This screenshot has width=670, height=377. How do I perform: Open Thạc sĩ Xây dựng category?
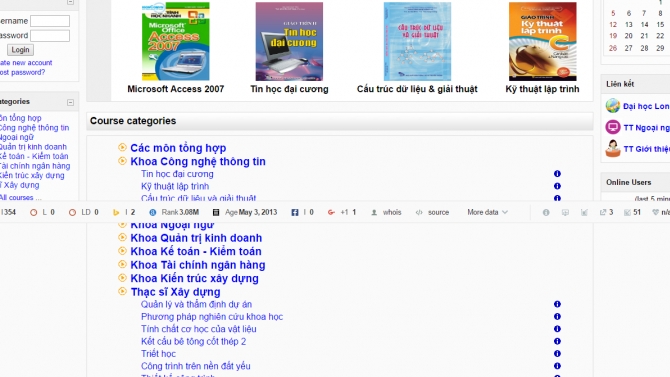(175, 292)
